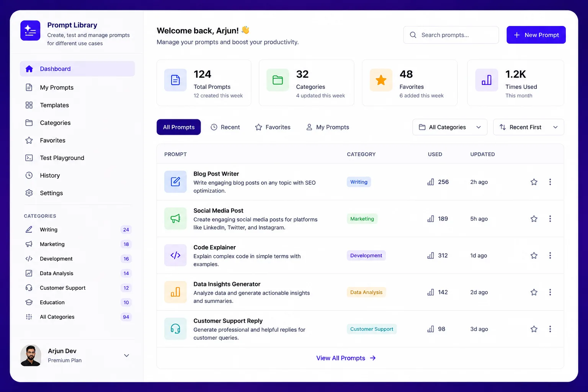Click the New Prompt button
The height and width of the screenshot is (392, 588).
tap(536, 35)
